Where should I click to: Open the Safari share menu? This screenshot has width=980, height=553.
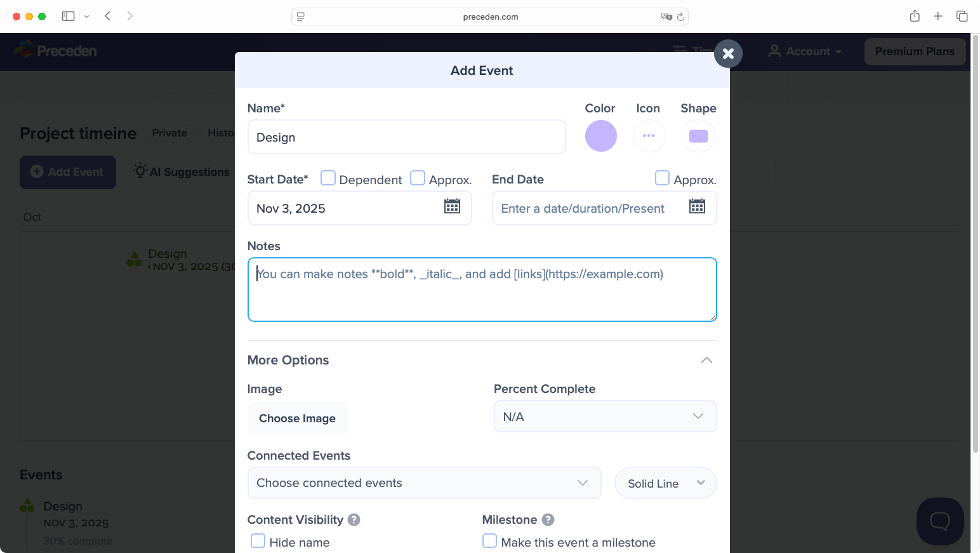click(915, 17)
